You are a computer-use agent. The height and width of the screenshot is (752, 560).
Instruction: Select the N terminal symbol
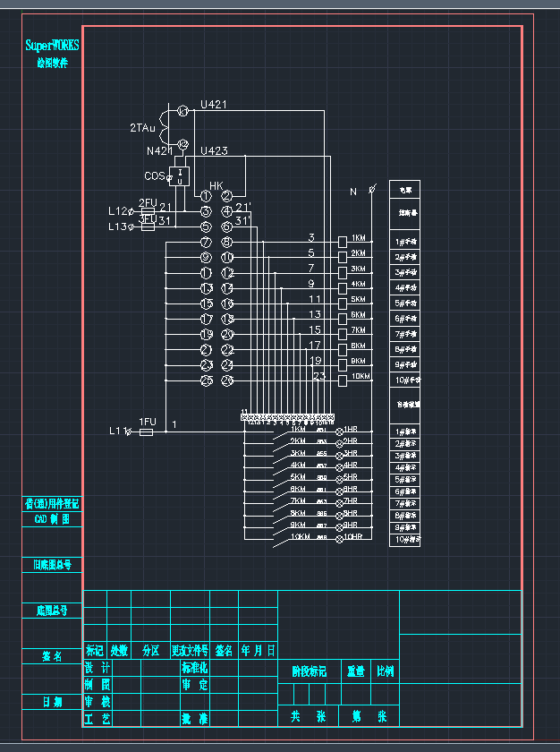[372, 190]
